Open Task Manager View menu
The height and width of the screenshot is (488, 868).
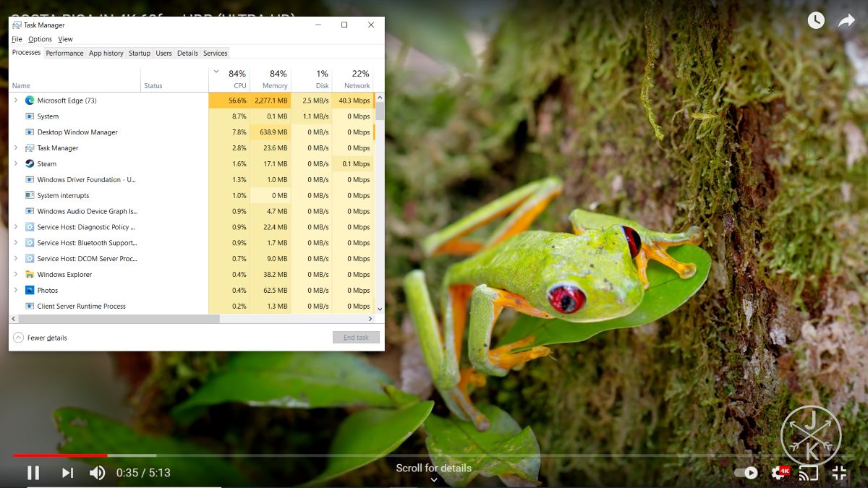(x=65, y=39)
